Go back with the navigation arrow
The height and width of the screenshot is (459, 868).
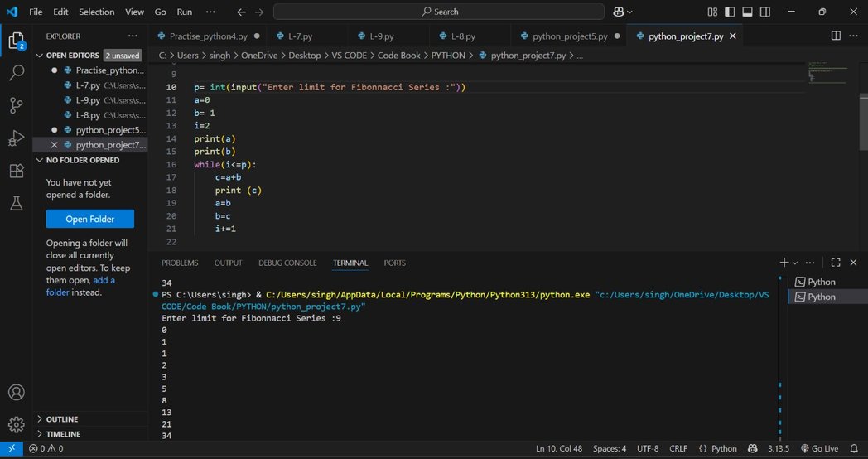(x=241, y=12)
